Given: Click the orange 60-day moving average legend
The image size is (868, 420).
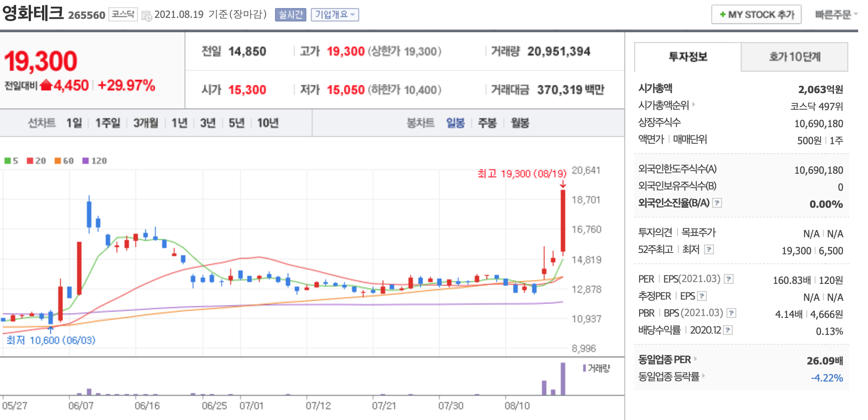Looking at the screenshot, I should 64,161.
